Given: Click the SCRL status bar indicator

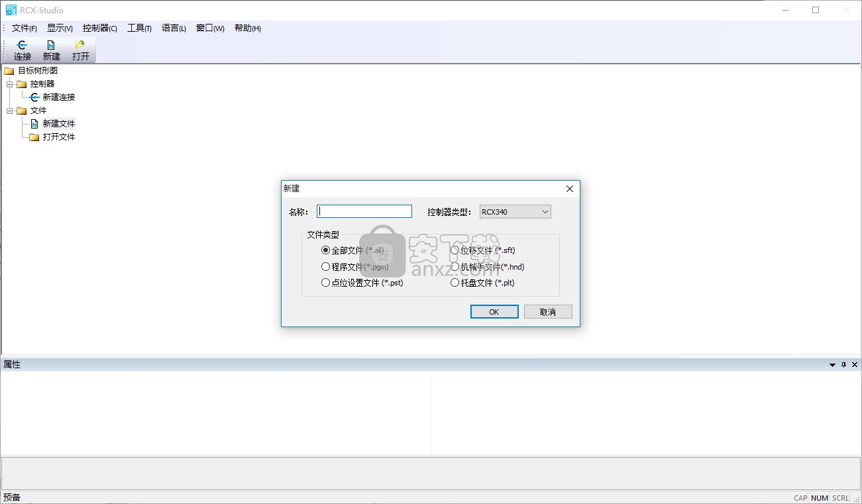Looking at the screenshot, I should point(841,499).
